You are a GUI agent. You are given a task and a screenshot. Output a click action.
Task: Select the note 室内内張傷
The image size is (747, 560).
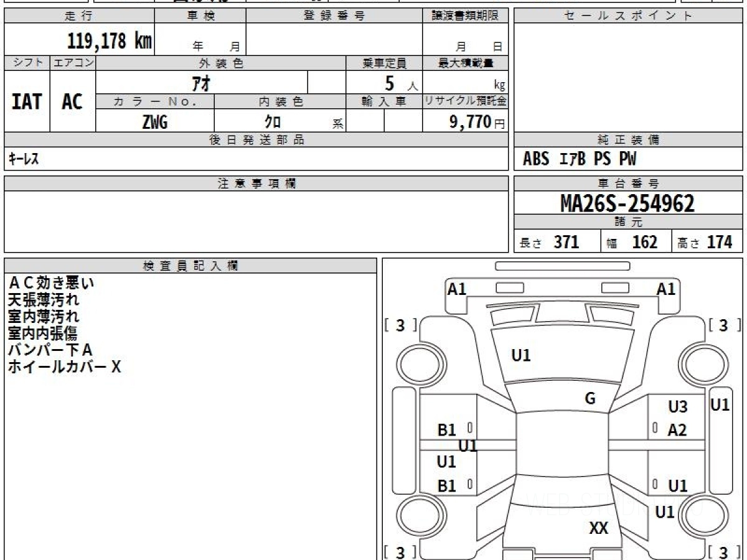tap(43, 334)
